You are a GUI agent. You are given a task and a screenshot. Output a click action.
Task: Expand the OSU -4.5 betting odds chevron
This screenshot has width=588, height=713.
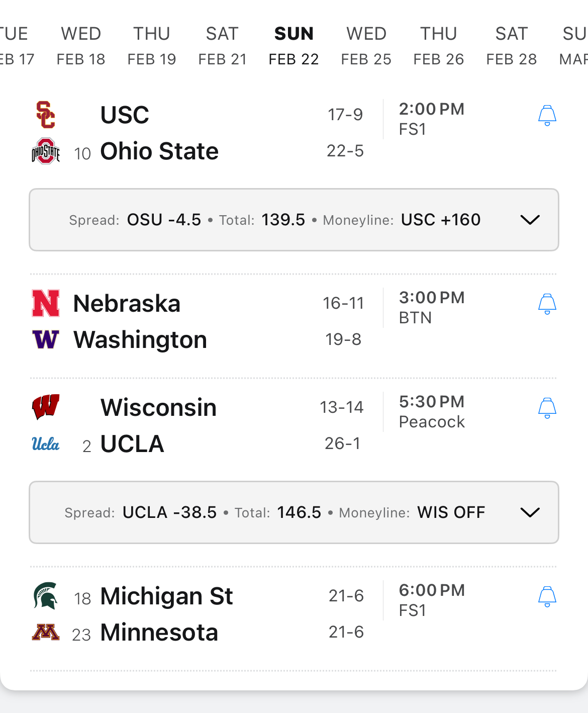[x=530, y=220]
